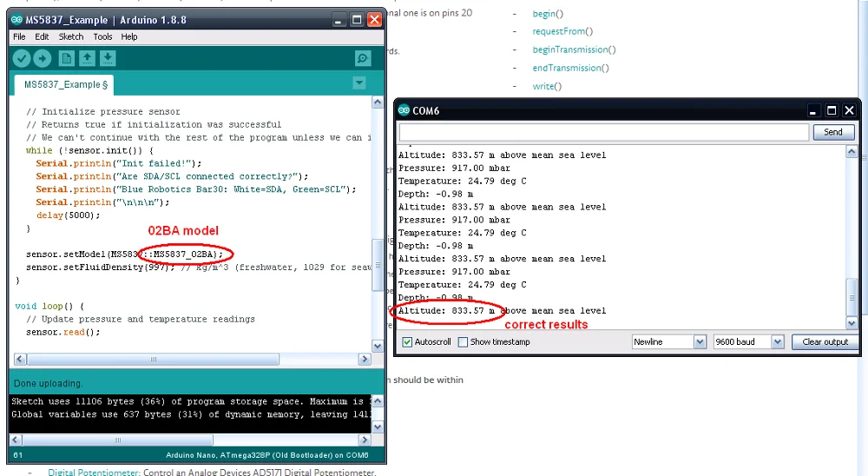Select the MS5837_Example sketch tab
Image resolution: width=868 pixels, height=476 pixels.
(x=63, y=85)
